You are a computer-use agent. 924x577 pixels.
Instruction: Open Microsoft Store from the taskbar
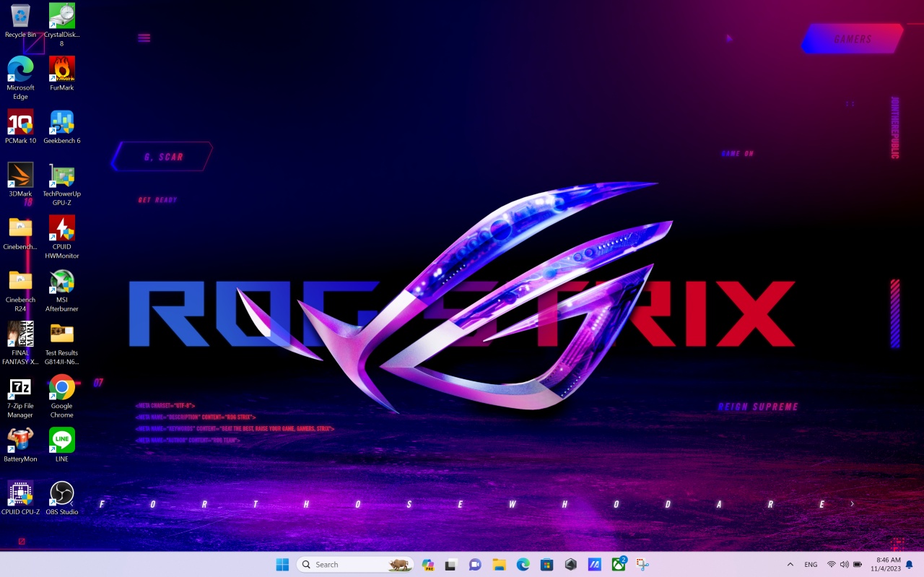(x=546, y=565)
